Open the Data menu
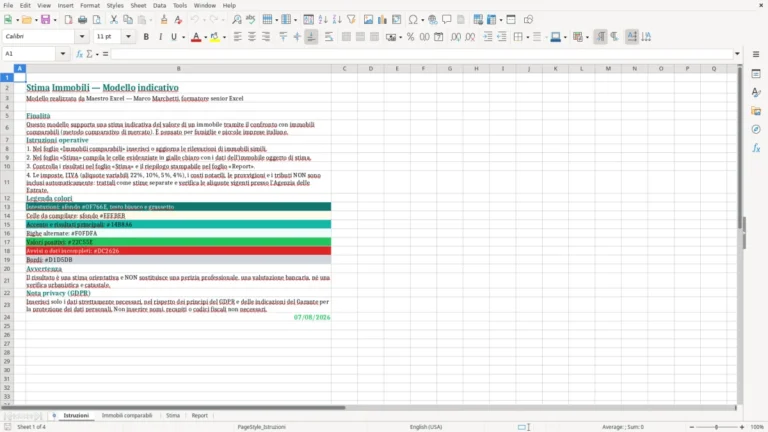768x432 pixels. (x=159, y=5)
